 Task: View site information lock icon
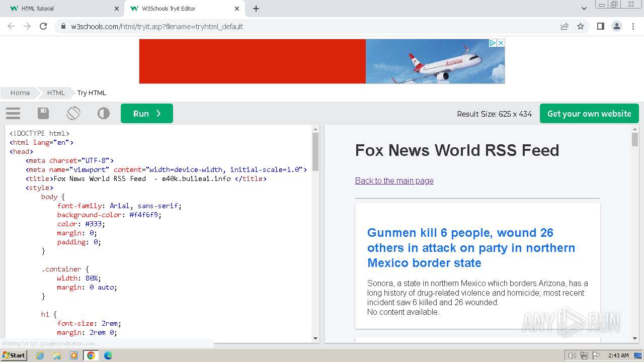point(63,26)
